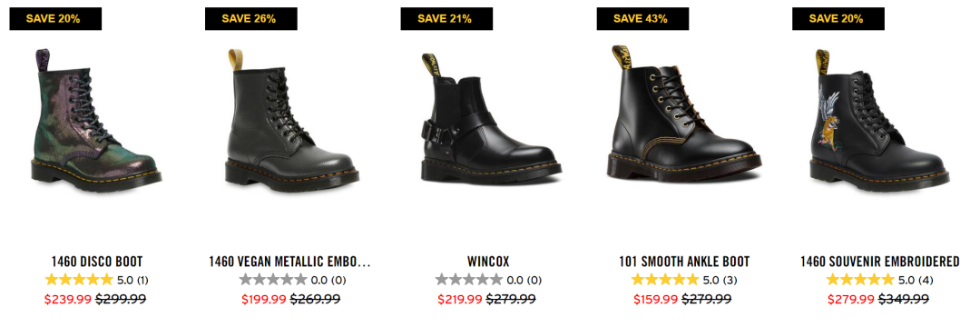
Task: Click the WINCOX product name
Action: point(488,262)
